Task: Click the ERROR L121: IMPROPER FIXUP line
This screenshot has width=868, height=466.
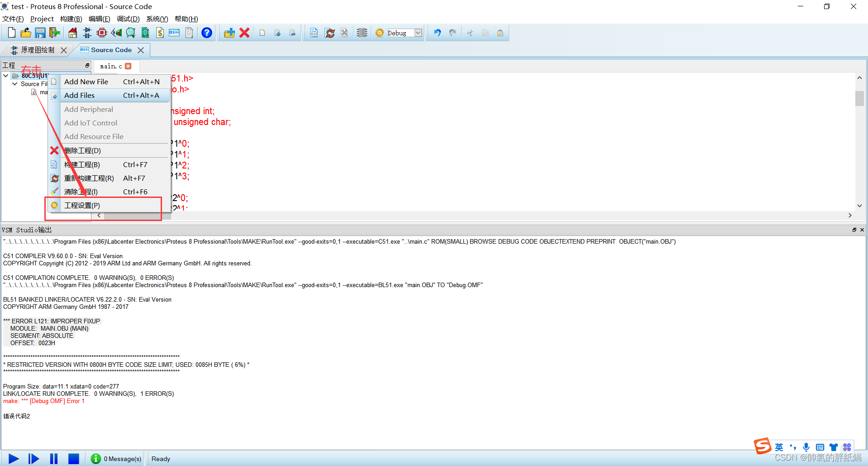Action: 52,321
